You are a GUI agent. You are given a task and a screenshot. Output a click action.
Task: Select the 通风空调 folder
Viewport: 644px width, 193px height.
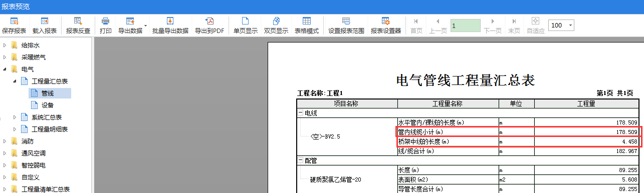[x=34, y=153]
